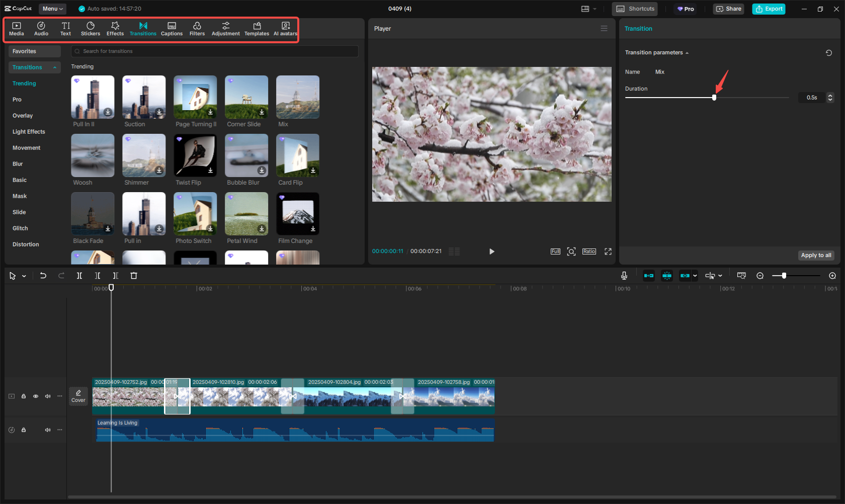Collapse the Transition parameters section
The image size is (845, 504).
687,52
